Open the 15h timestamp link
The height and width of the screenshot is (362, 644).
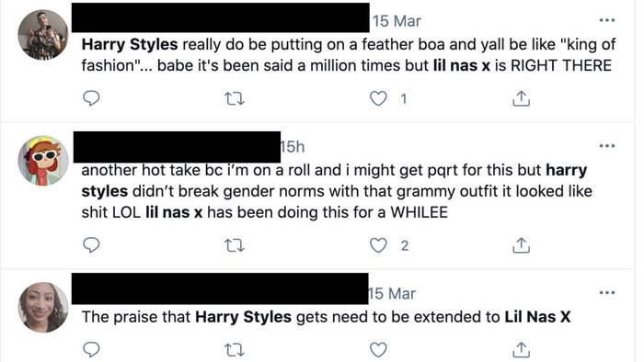pyautogui.click(x=293, y=147)
